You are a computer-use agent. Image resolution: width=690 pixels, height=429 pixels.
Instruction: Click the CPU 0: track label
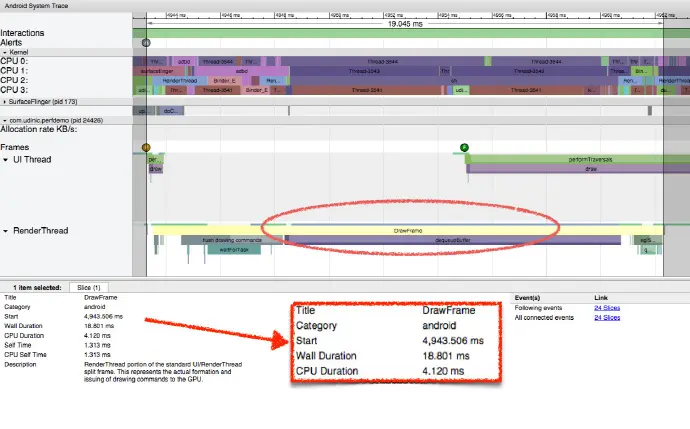(14, 61)
